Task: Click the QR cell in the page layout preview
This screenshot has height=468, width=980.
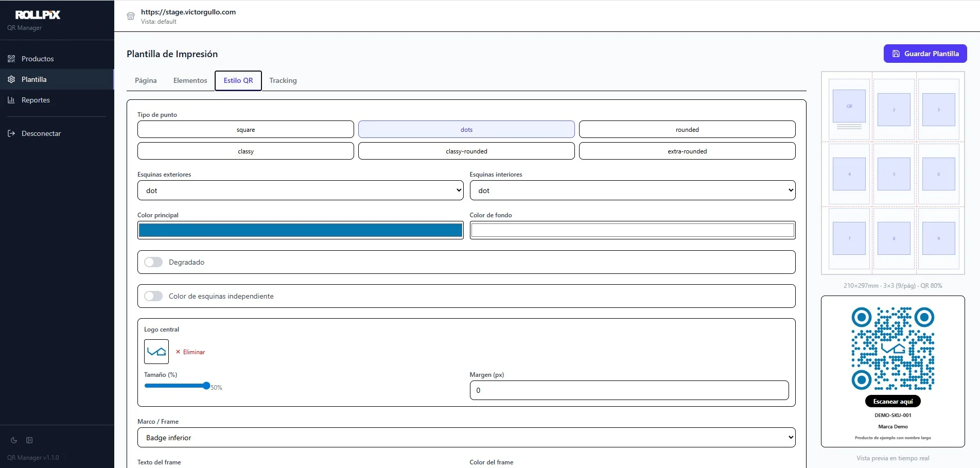Action: point(849,106)
